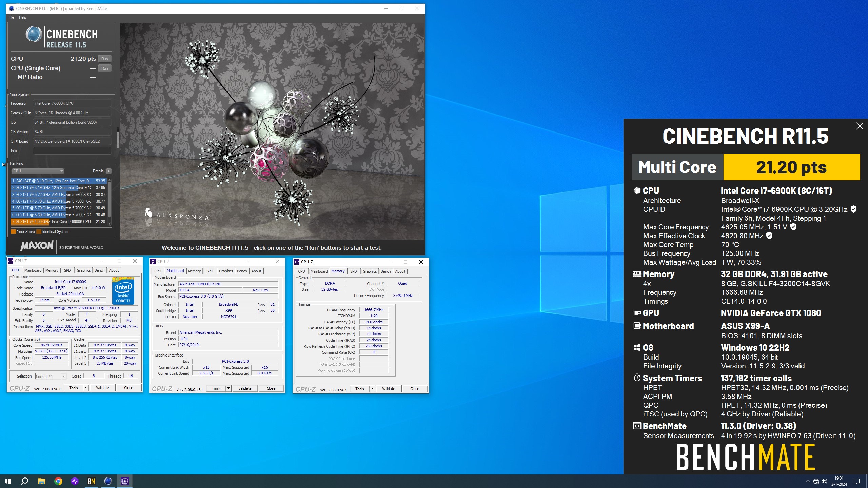
Task: Click the Core Speed value 4624.92 MHz
Action: (52, 345)
